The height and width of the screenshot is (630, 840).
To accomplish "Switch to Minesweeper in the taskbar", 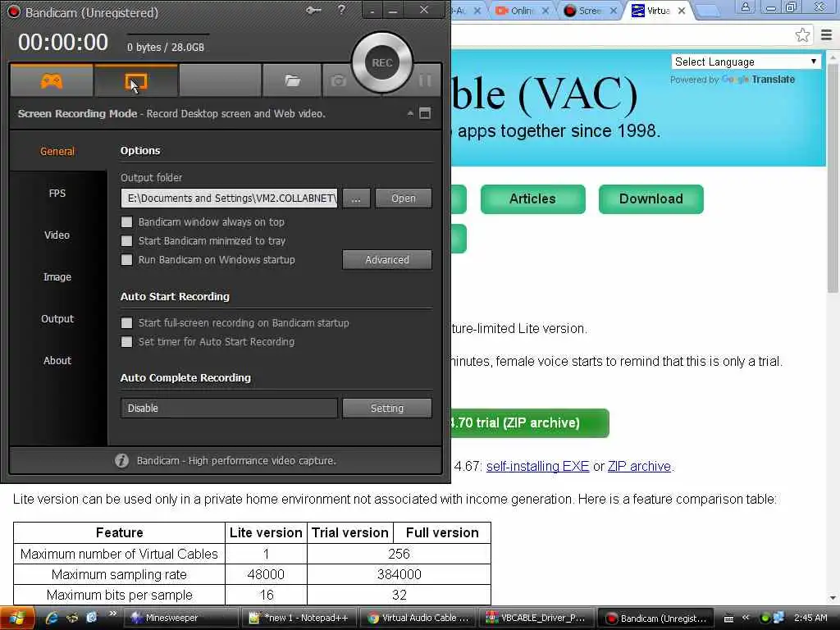I will coord(181,618).
